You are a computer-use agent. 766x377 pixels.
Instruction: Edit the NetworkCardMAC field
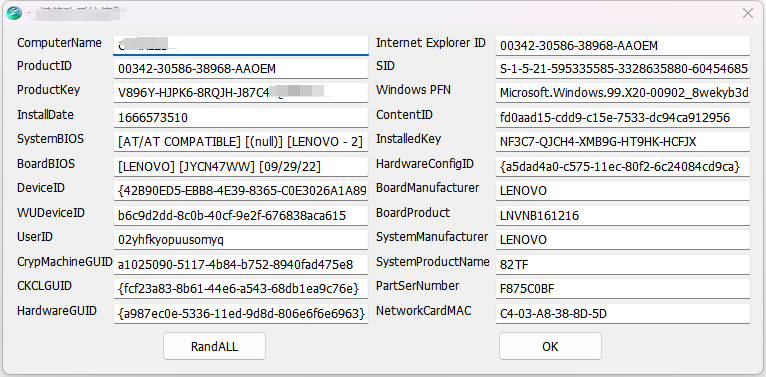coord(622,314)
